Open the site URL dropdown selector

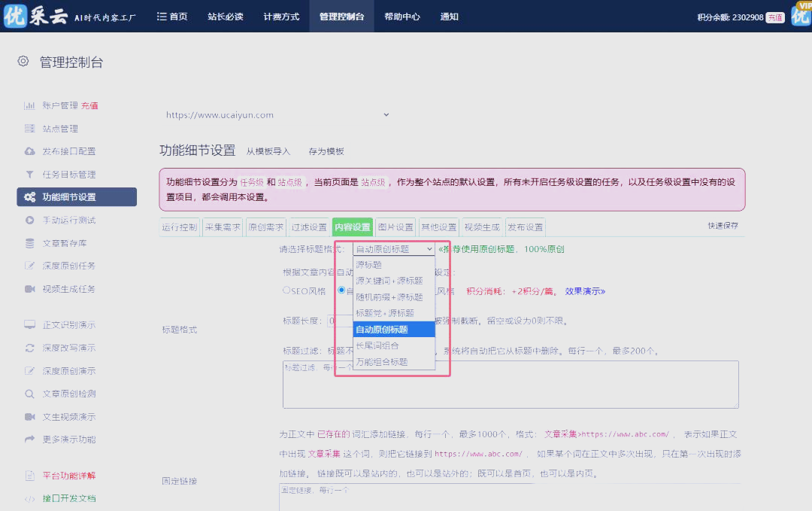tap(277, 115)
